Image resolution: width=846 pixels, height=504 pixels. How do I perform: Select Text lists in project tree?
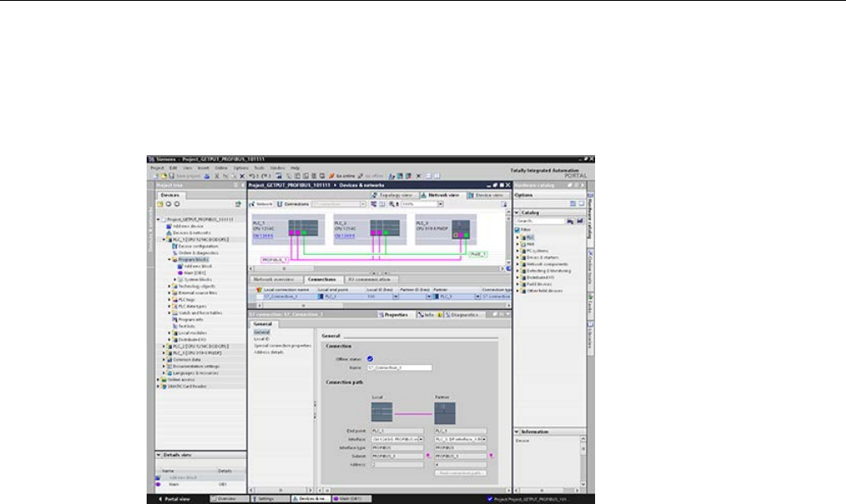[x=183, y=326]
